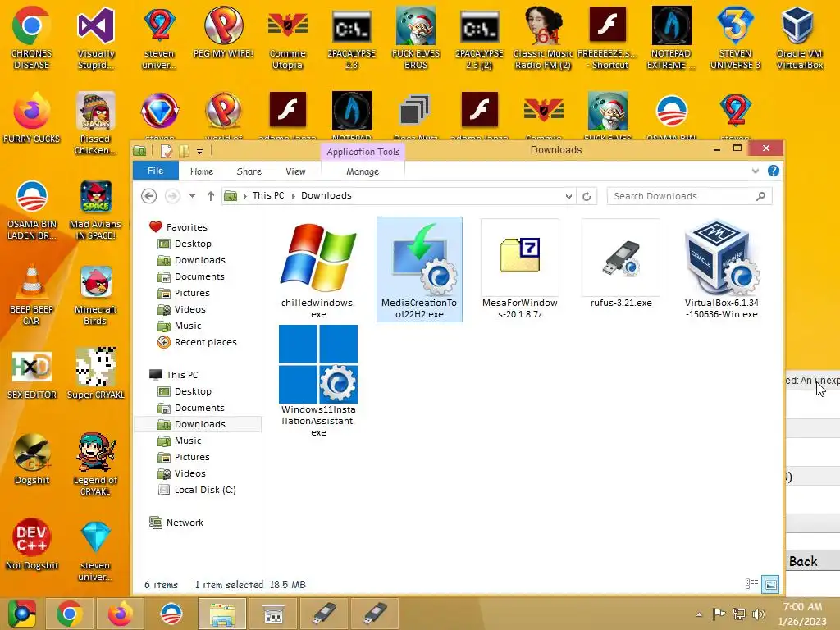Open Pictures under Favorites
Image resolution: width=840 pixels, height=630 pixels.
(x=192, y=293)
